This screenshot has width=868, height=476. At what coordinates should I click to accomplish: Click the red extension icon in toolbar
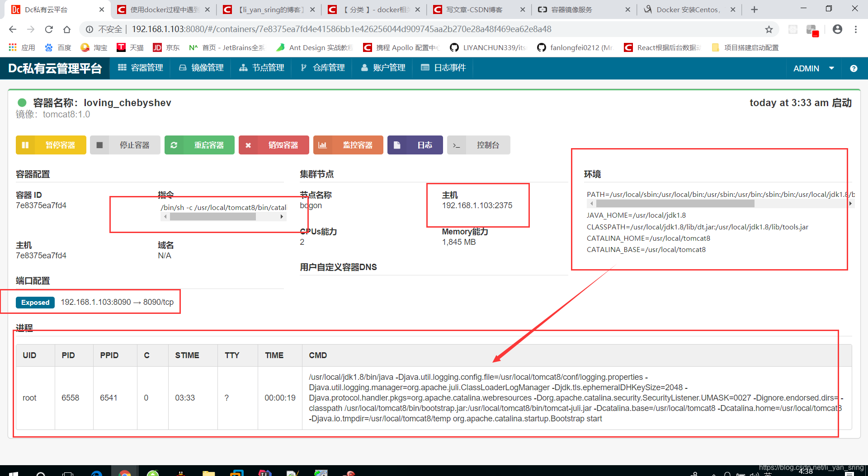[x=812, y=30]
